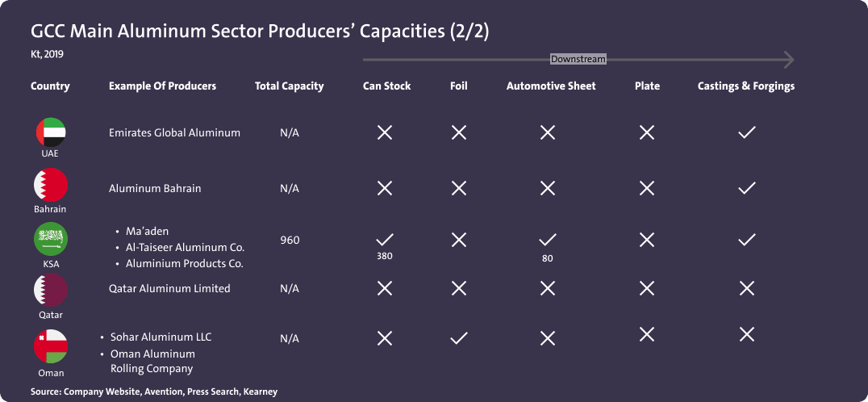Viewport: 868px width, 402px height.
Task: Click the 960 total capacity value
Action: (x=290, y=241)
